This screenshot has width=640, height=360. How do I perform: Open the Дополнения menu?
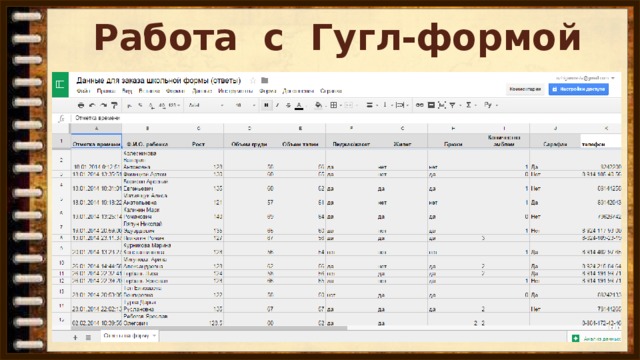tap(298, 91)
